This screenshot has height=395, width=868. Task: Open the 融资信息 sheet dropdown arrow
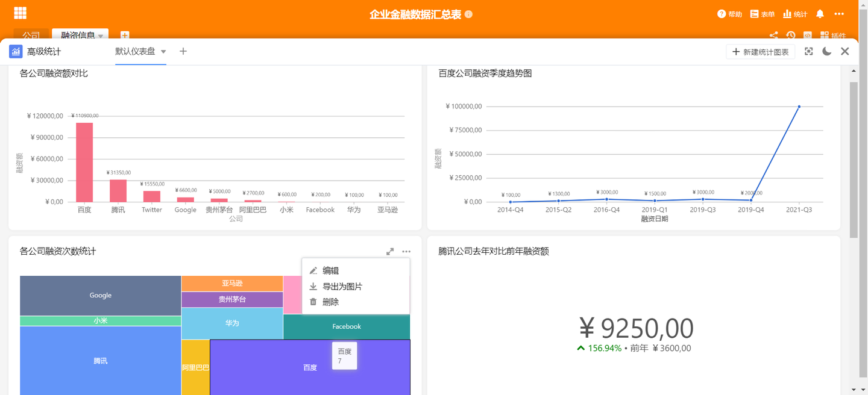click(x=99, y=34)
